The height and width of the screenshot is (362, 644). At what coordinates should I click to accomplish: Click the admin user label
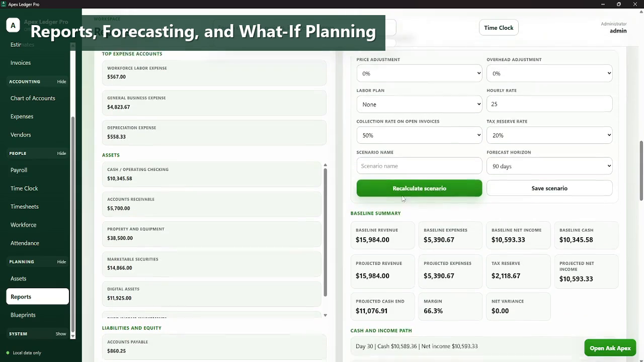point(618,31)
